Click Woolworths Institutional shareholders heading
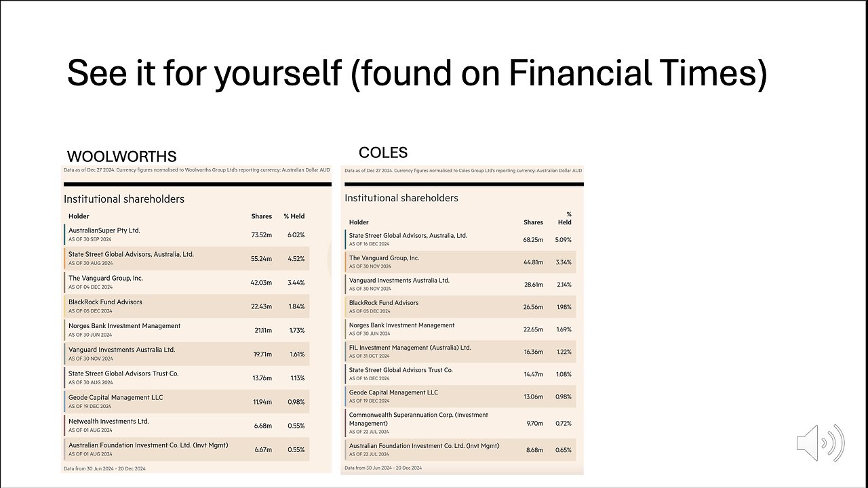This screenshot has width=868, height=488. tap(124, 199)
